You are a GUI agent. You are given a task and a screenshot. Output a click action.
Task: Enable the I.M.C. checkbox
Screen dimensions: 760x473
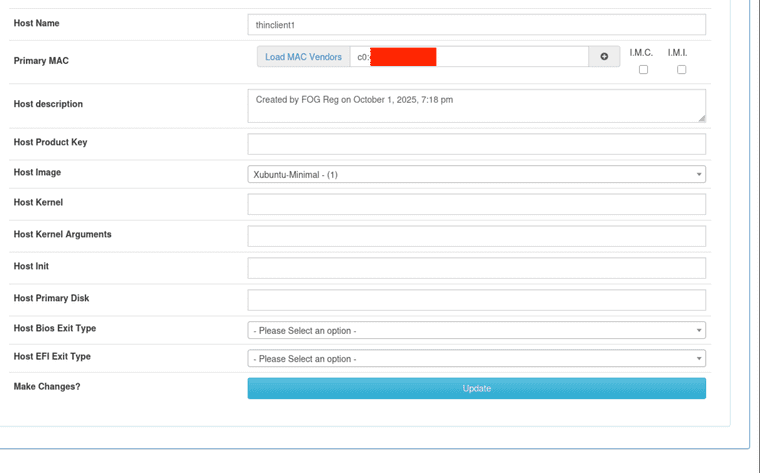643,70
